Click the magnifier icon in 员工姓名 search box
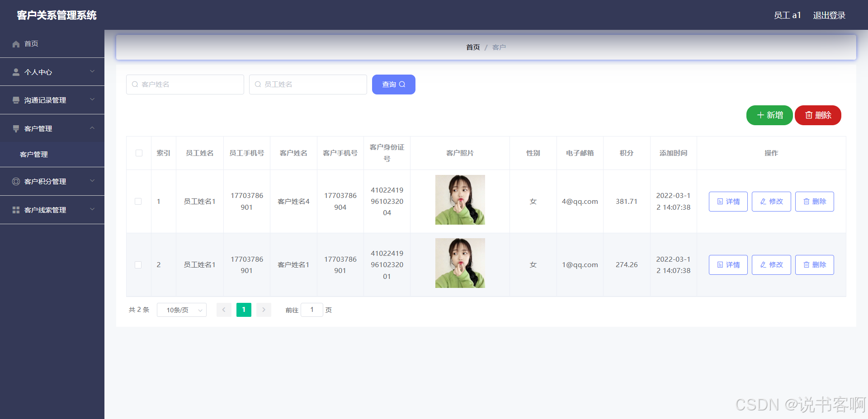Viewport: 868px width, 419px height. [x=258, y=85]
